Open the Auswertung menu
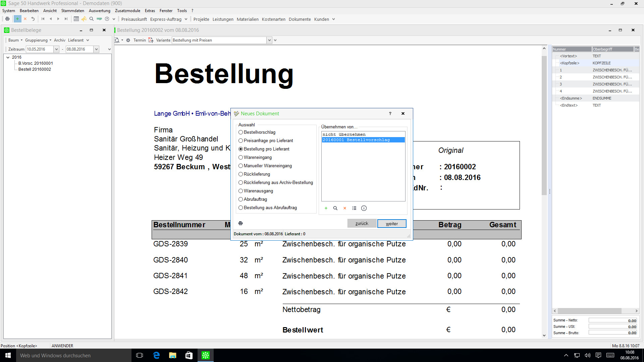 click(x=100, y=11)
